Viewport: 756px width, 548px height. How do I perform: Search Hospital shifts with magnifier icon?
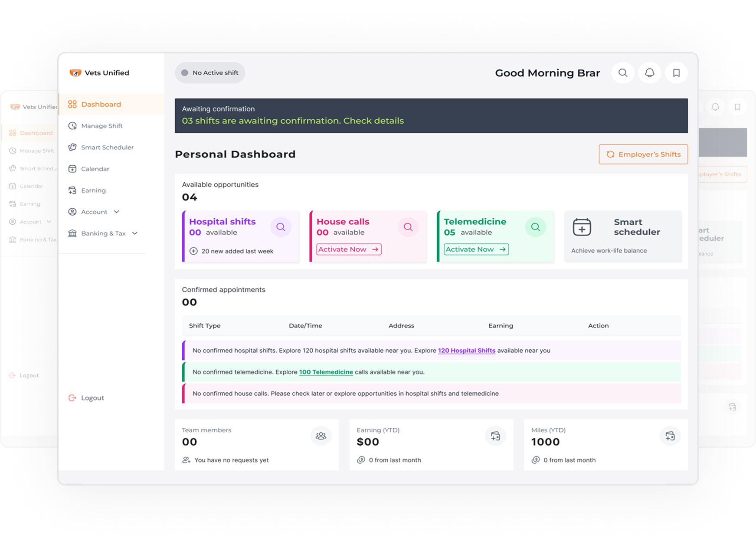tap(281, 227)
